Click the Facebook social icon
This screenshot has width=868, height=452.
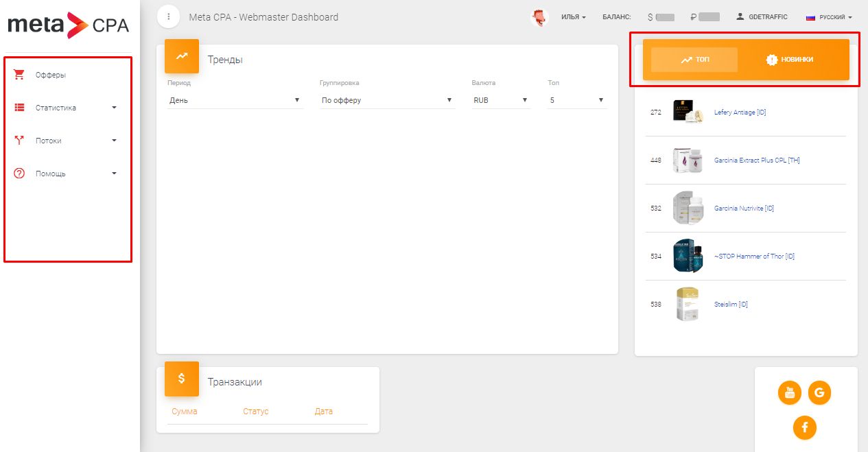click(804, 428)
